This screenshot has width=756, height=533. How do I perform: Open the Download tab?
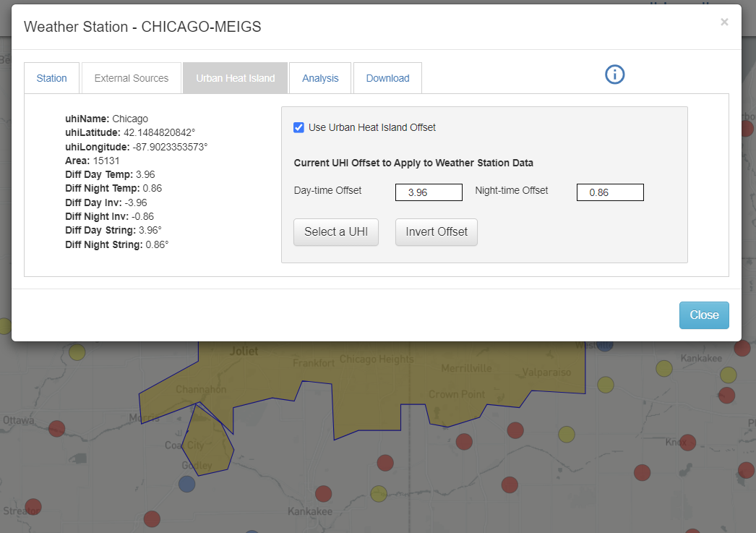point(387,78)
